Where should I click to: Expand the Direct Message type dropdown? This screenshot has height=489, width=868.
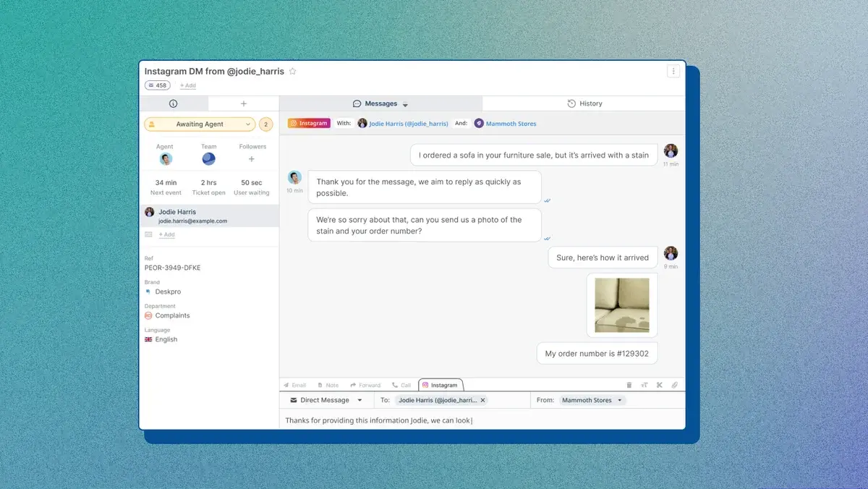(359, 400)
